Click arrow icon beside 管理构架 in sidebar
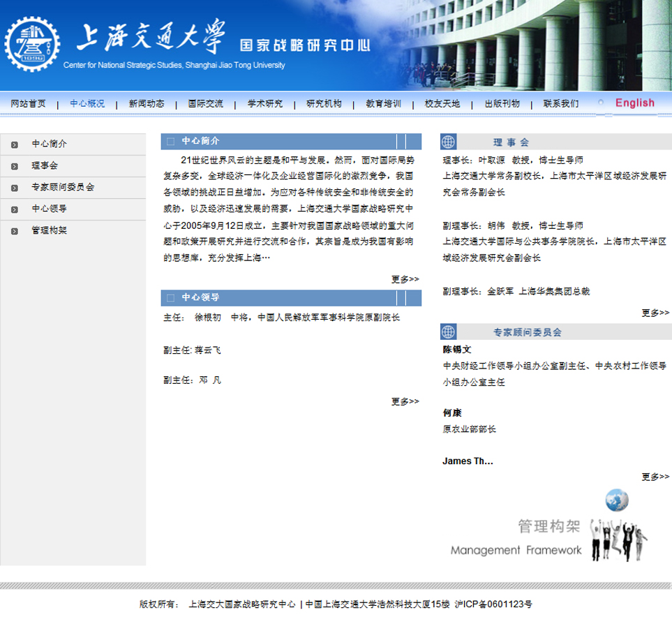The width and height of the screenshot is (672, 617). 15,231
